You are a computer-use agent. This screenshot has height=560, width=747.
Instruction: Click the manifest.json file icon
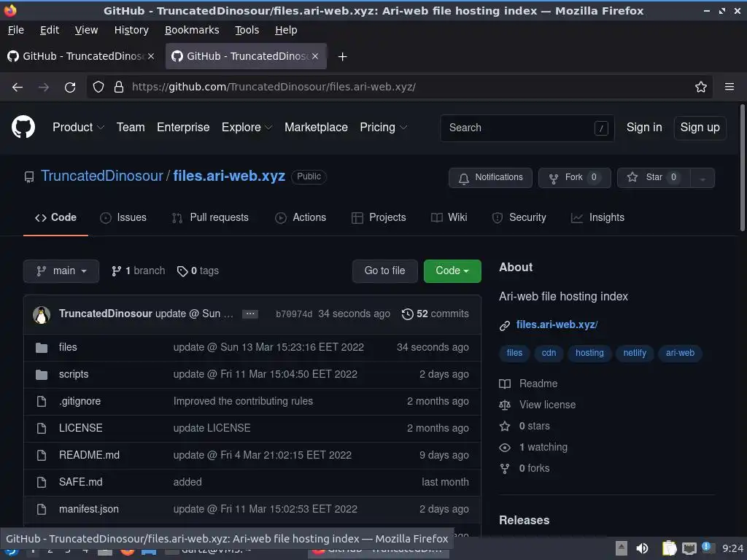pos(42,509)
